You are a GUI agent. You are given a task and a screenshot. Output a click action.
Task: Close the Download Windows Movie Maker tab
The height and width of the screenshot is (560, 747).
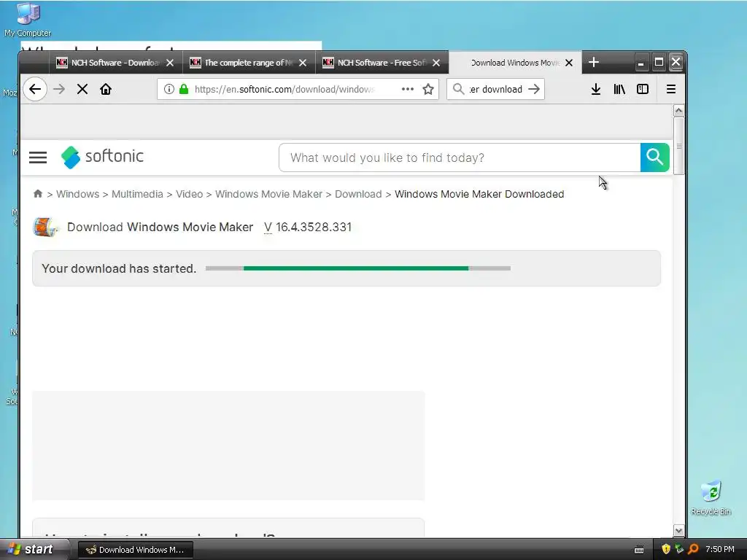coord(569,63)
